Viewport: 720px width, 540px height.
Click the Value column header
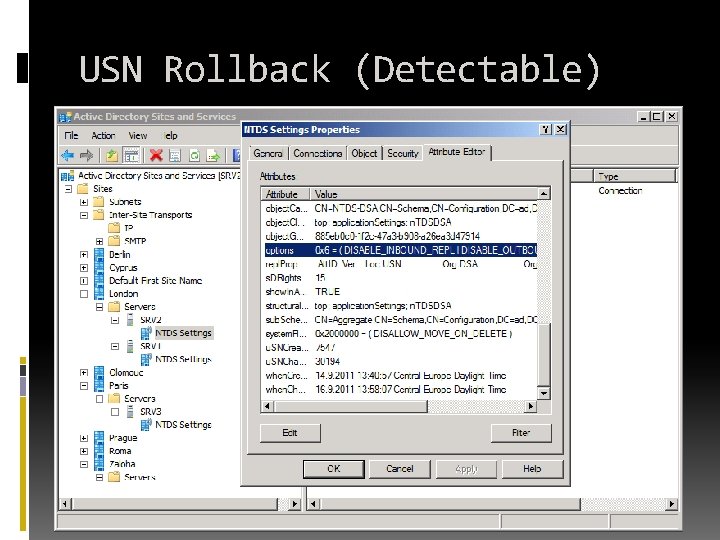(x=423, y=194)
